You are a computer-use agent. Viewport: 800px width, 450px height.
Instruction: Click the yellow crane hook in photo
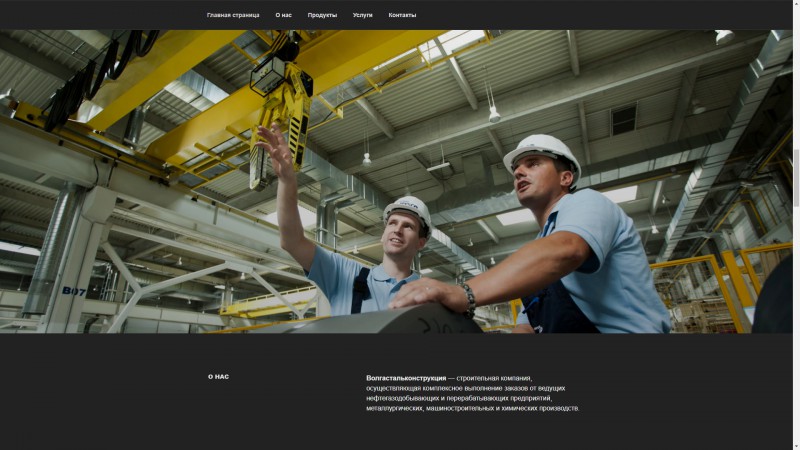pos(282,127)
